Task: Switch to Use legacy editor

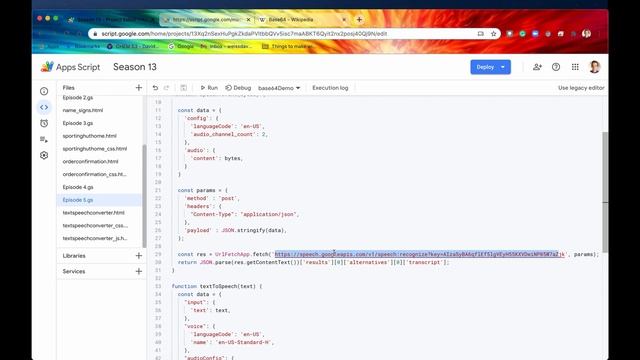Action: coord(581,88)
